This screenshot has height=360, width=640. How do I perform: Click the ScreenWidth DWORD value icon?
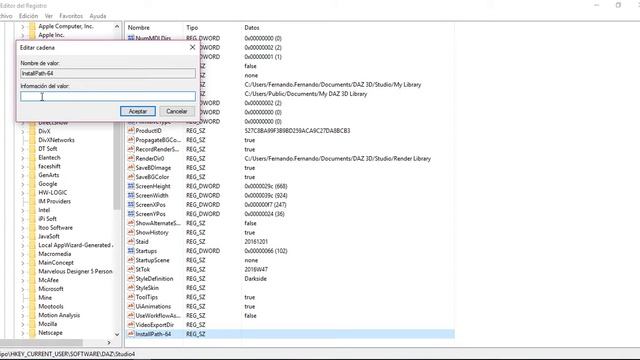pos(131,196)
